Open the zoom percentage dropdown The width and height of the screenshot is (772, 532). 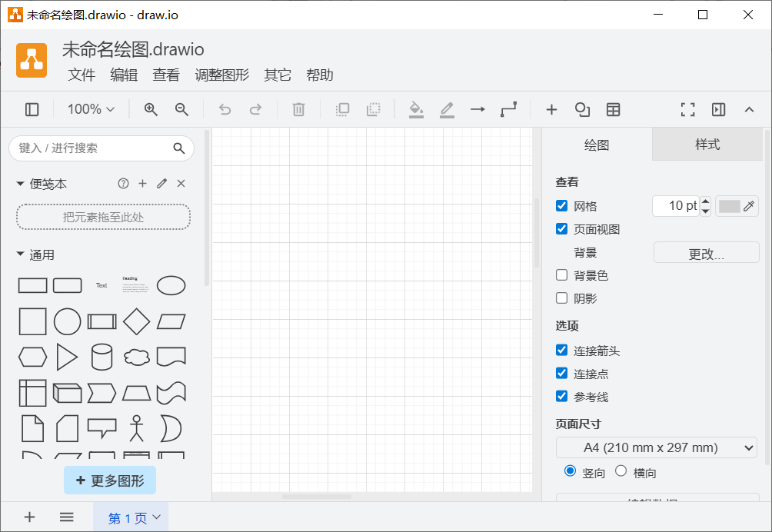pos(90,110)
